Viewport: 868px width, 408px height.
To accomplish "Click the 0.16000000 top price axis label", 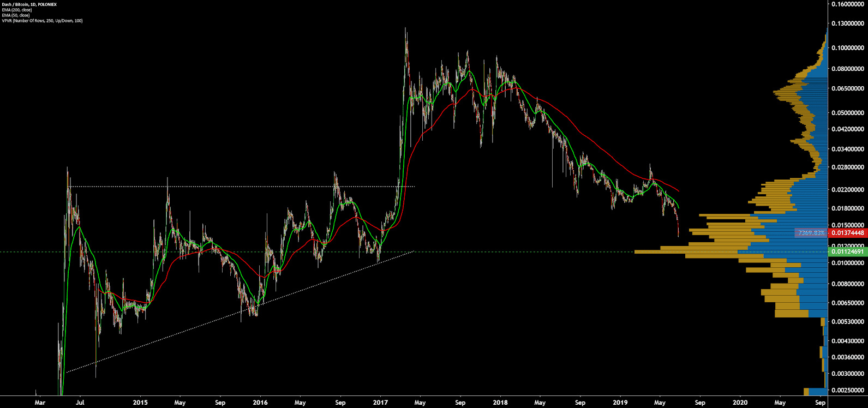I will click(x=848, y=4).
